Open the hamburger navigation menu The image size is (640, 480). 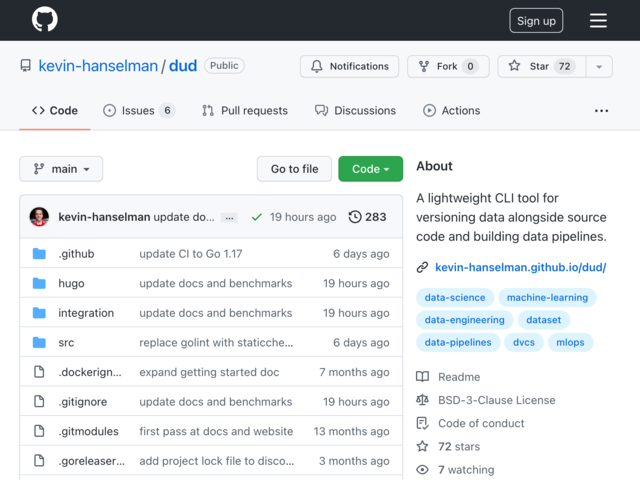[598, 20]
